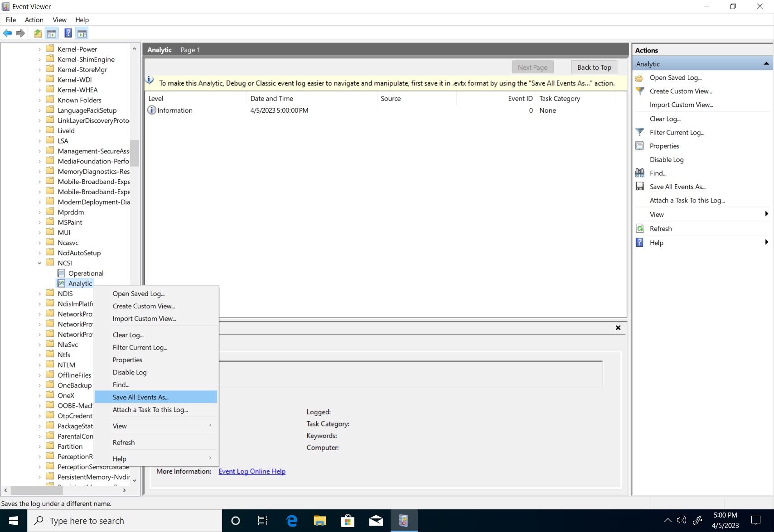This screenshot has width=774, height=532.
Task: Click the Find binoculars icon in Actions
Action: pos(639,173)
